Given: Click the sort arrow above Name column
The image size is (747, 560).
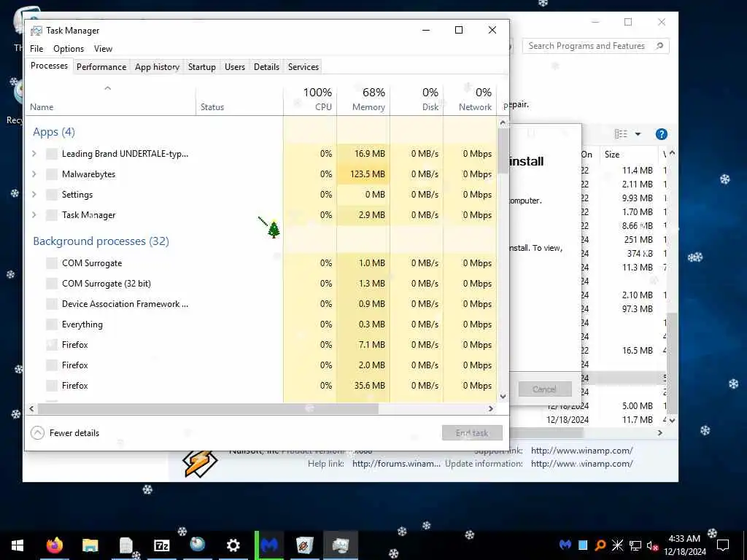Looking at the screenshot, I should (108, 88).
